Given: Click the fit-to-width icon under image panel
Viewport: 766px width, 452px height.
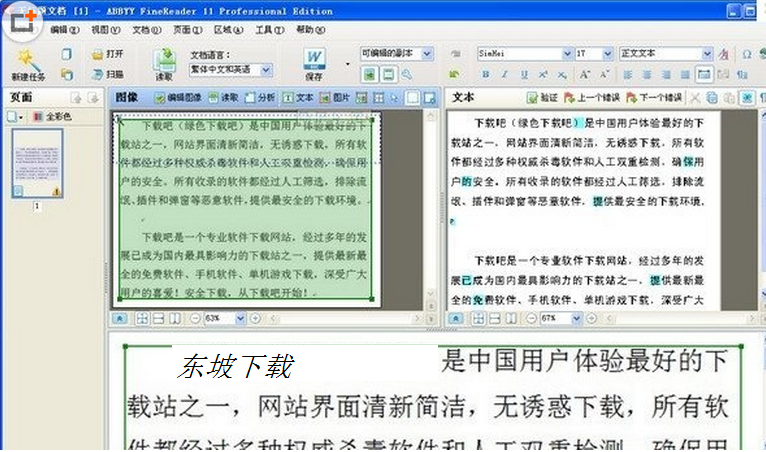Looking at the screenshot, I should pyautogui.click(x=158, y=319).
